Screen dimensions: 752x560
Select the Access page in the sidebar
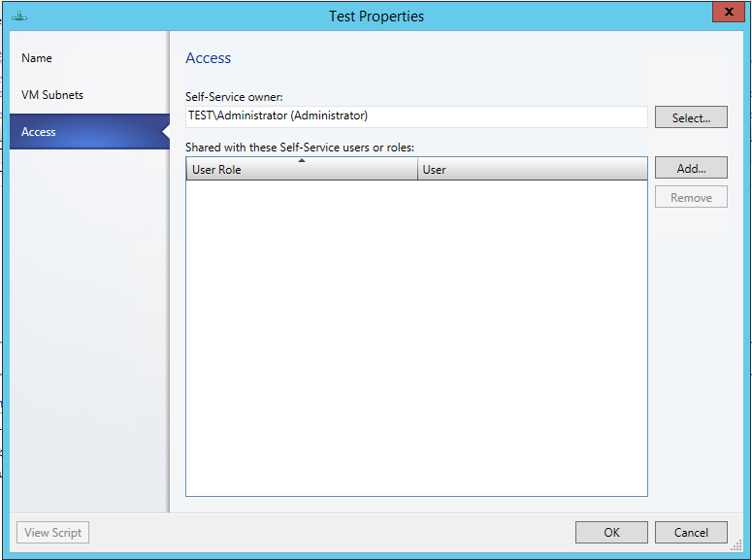pos(39,132)
